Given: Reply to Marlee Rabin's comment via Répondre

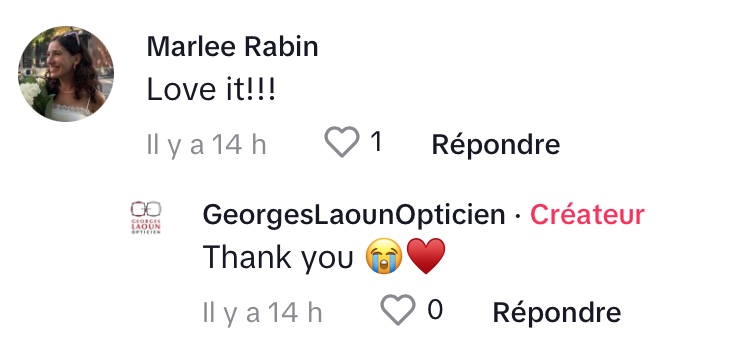Looking at the screenshot, I should click(x=496, y=144).
